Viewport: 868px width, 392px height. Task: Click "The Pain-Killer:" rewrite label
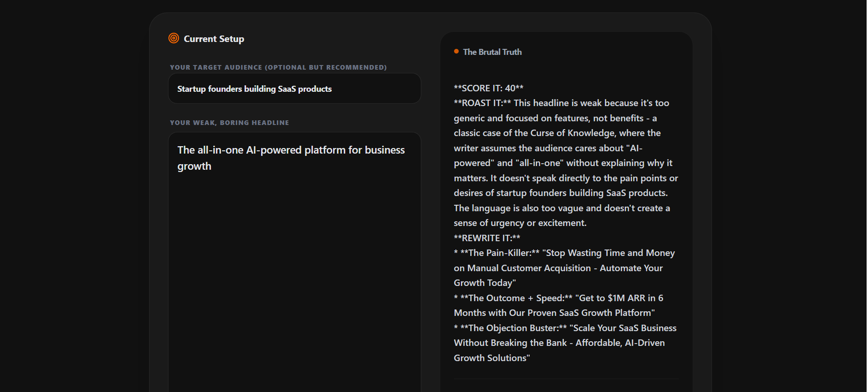500,253
